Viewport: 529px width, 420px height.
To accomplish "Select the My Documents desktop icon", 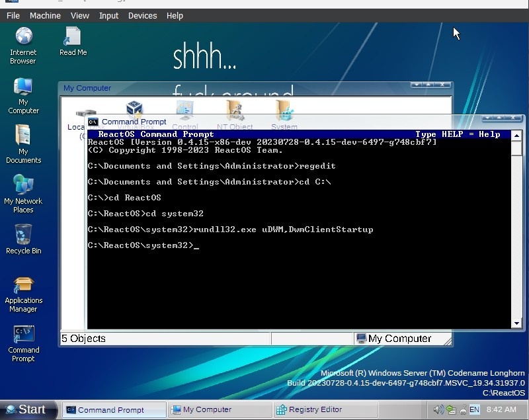I will coord(23,144).
